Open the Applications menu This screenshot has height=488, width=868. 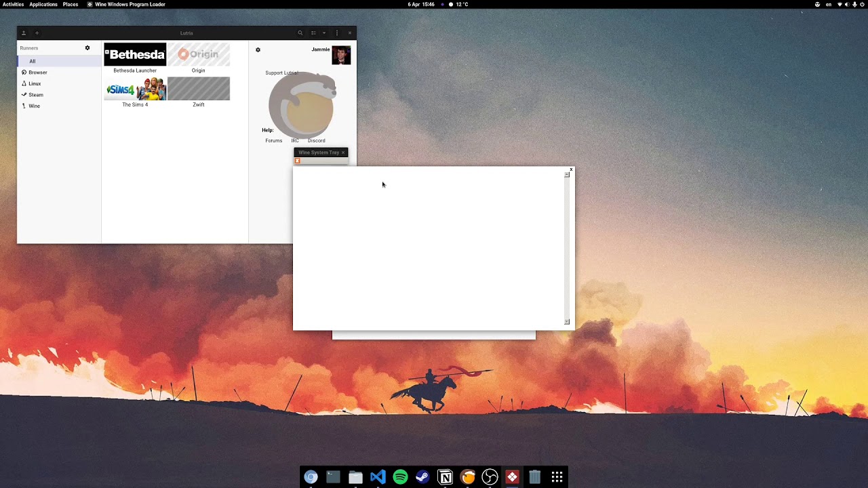tap(43, 4)
